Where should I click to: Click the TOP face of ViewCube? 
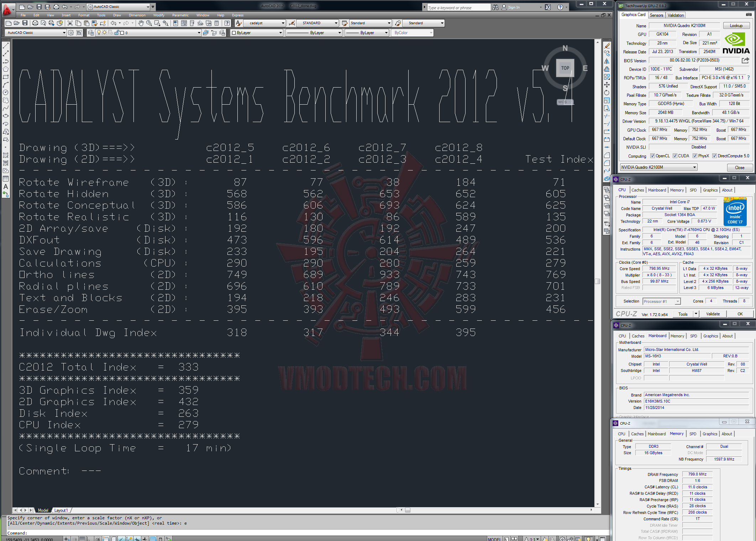pyautogui.click(x=565, y=68)
